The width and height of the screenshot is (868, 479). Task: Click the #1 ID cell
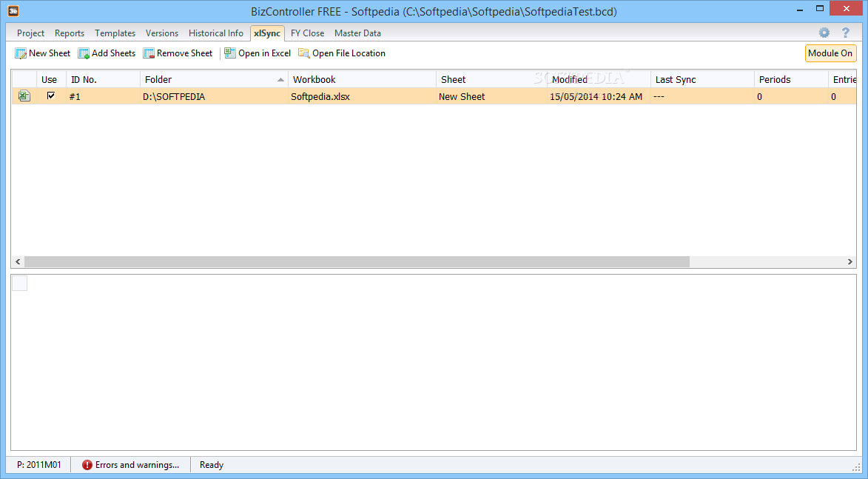point(103,96)
